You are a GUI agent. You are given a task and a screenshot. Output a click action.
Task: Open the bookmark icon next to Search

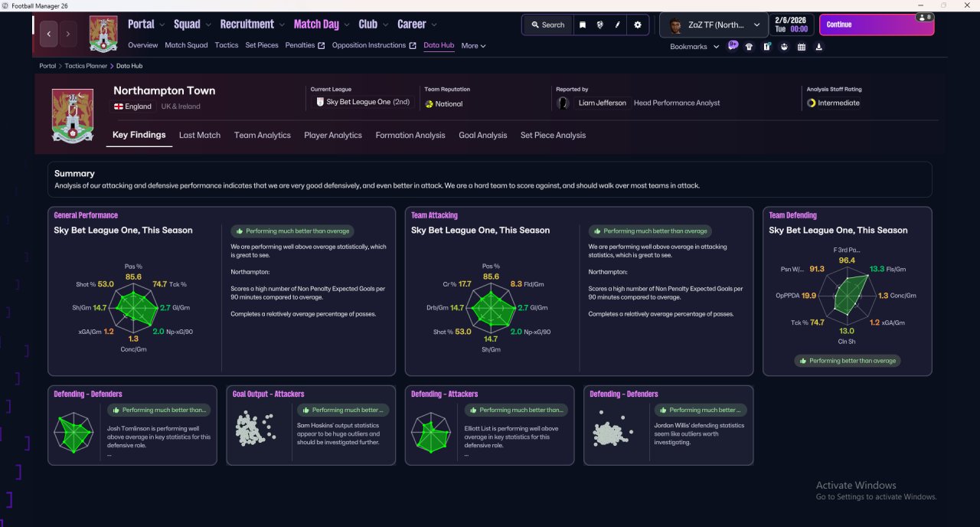pyautogui.click(x=583, y=25)
